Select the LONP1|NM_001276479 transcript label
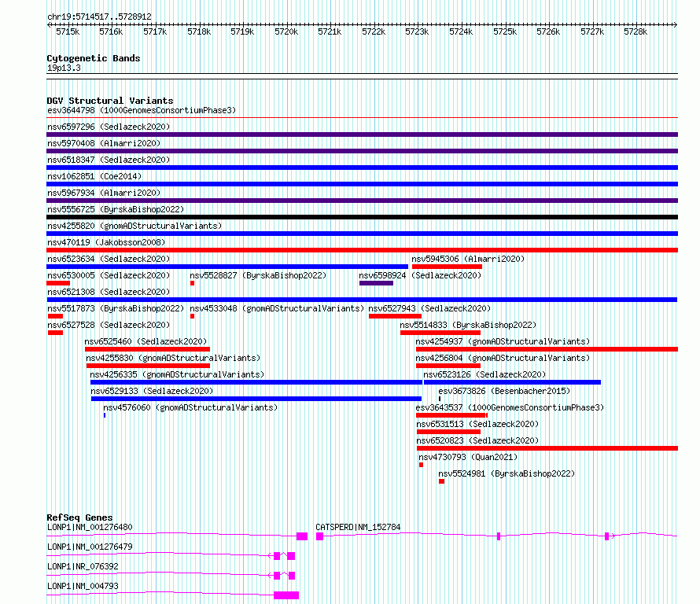Screen dimensions: 700x604 pos(90,547)
